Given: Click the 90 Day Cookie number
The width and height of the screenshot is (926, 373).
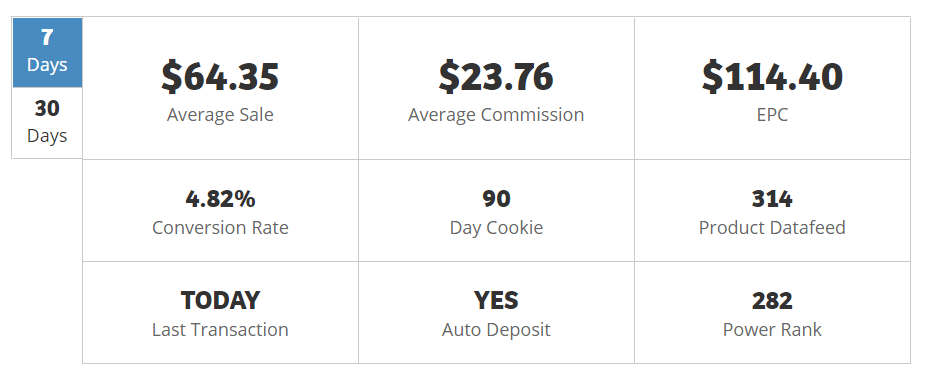Looking at the screenshot, I should click(x=496, y=199).
